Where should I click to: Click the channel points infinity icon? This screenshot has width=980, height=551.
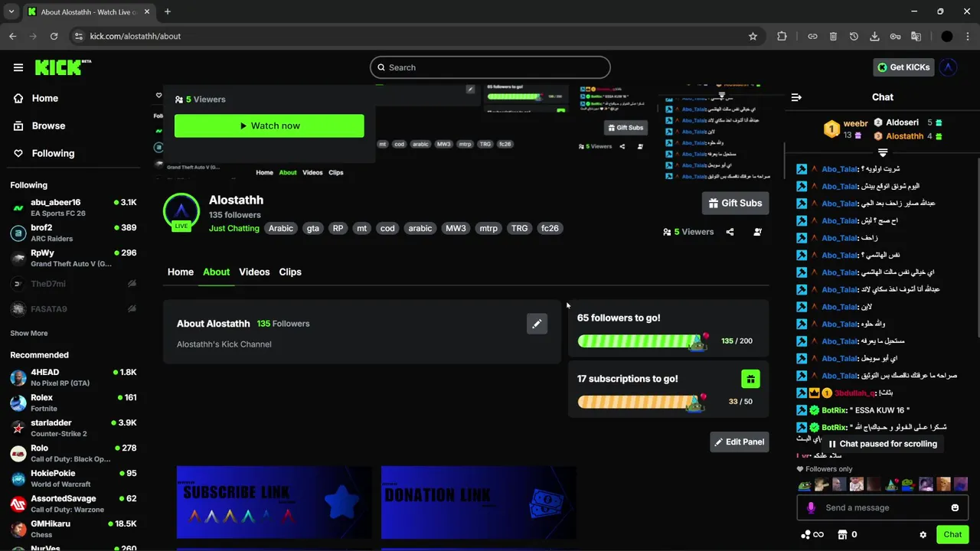(x=812, y=535)
